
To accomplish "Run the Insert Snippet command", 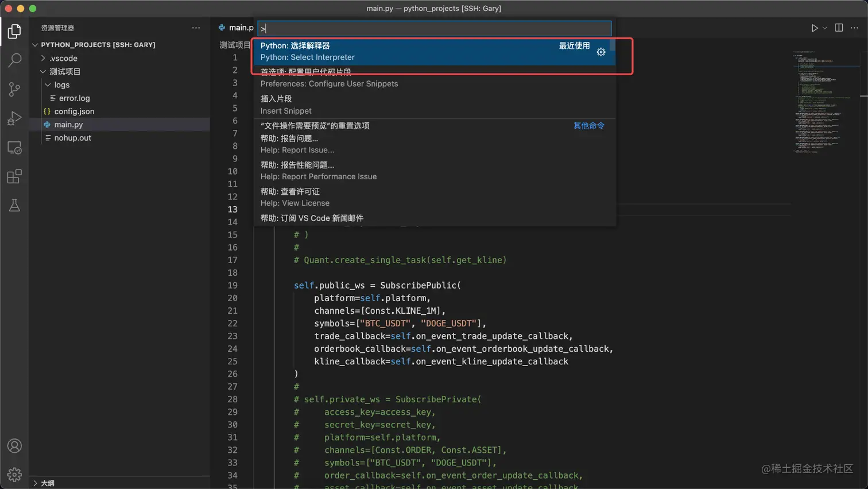I will point(434,105).
